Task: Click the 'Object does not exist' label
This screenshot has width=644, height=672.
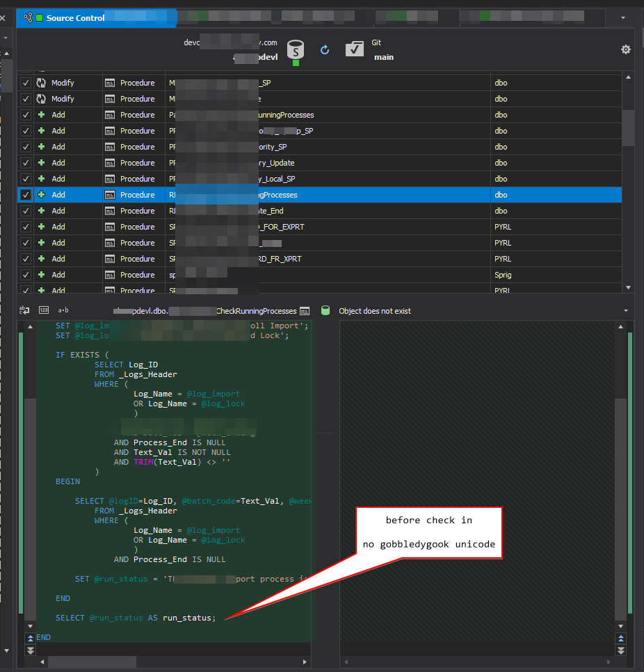Action: tap(375, 311)
